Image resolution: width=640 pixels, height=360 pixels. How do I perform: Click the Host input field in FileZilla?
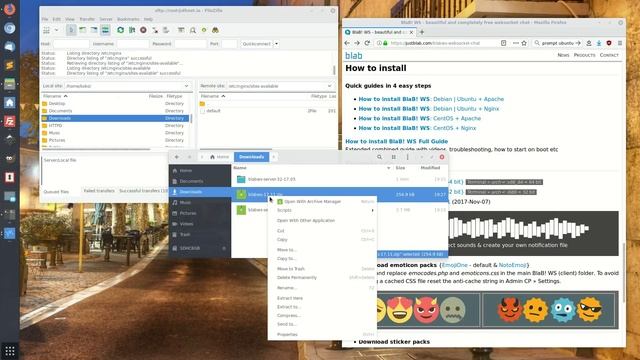(x=71, y=44)
